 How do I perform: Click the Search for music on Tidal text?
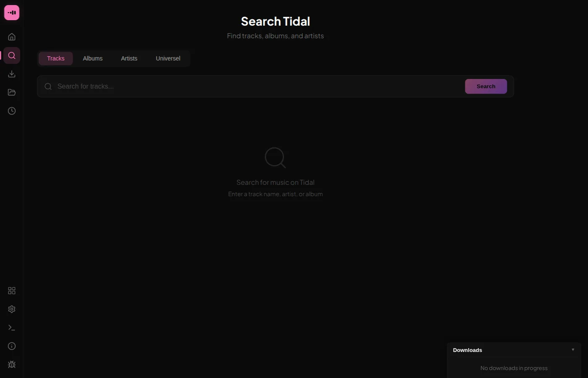coord(276,182)
